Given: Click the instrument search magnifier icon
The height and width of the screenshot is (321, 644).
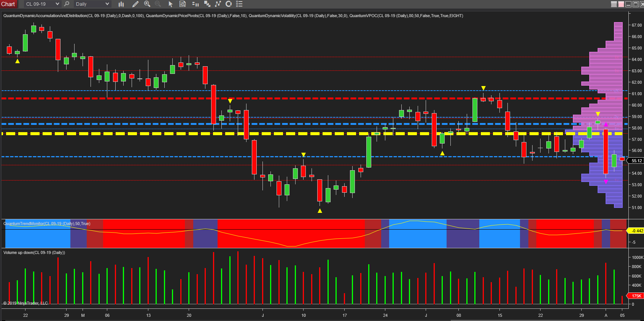Looking at the screenshot, I should coord(67,4).
